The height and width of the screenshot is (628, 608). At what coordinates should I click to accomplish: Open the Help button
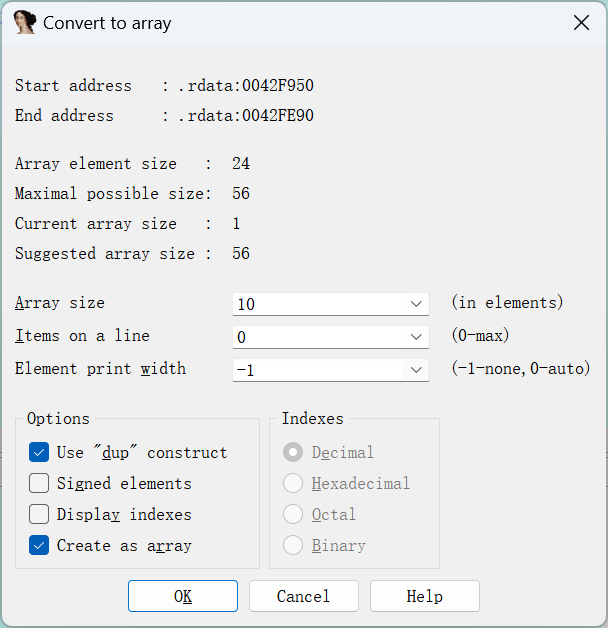(x=424, y=596)
